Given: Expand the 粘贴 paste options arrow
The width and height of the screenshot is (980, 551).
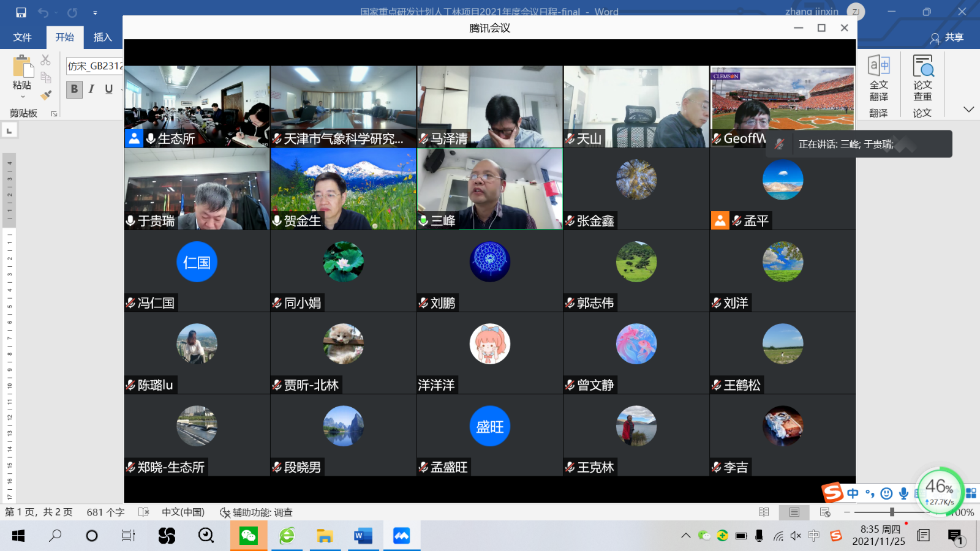Looking at the screenshot, I should point(23,97).
